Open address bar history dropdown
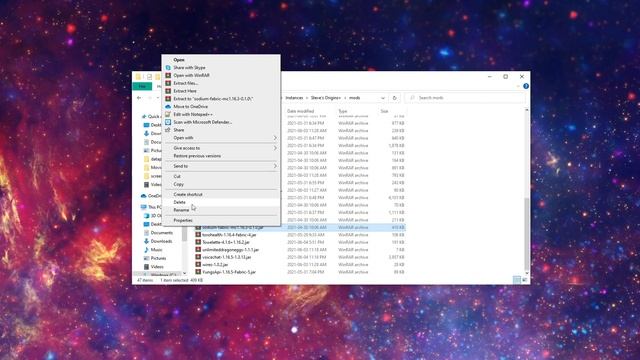Image resolution: width=640 pixels, height=360 pixels. pos(383,98)
